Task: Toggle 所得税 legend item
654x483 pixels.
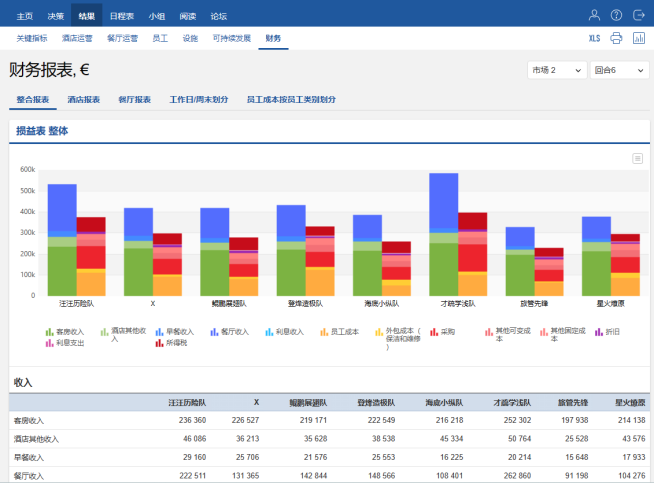Action: click(x=171, y=343)
